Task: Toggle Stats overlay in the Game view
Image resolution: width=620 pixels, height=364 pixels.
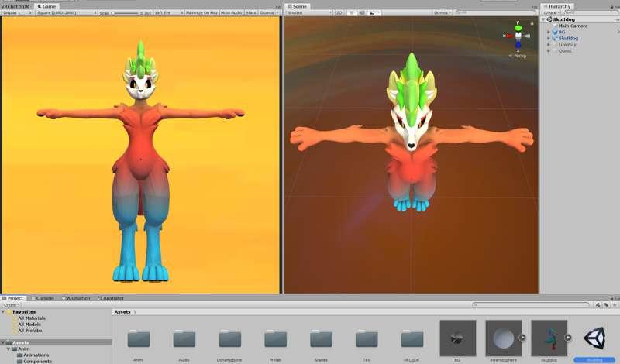Action: coord(250,12)
